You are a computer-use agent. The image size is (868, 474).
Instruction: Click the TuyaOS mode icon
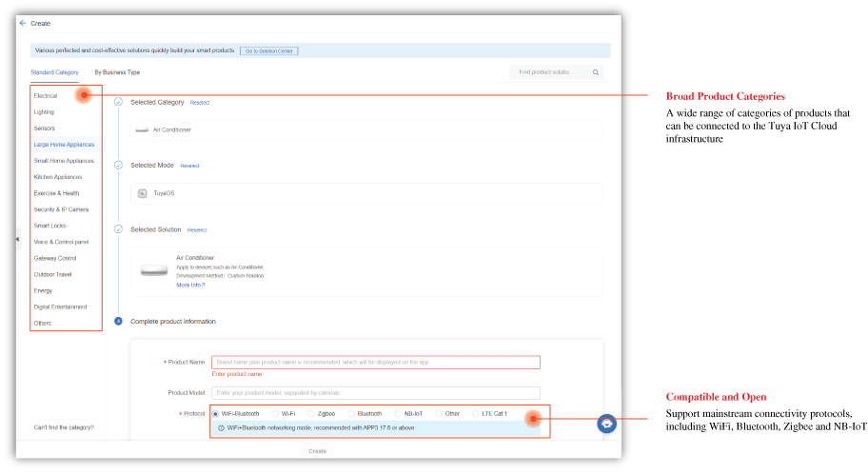(142, 193)
